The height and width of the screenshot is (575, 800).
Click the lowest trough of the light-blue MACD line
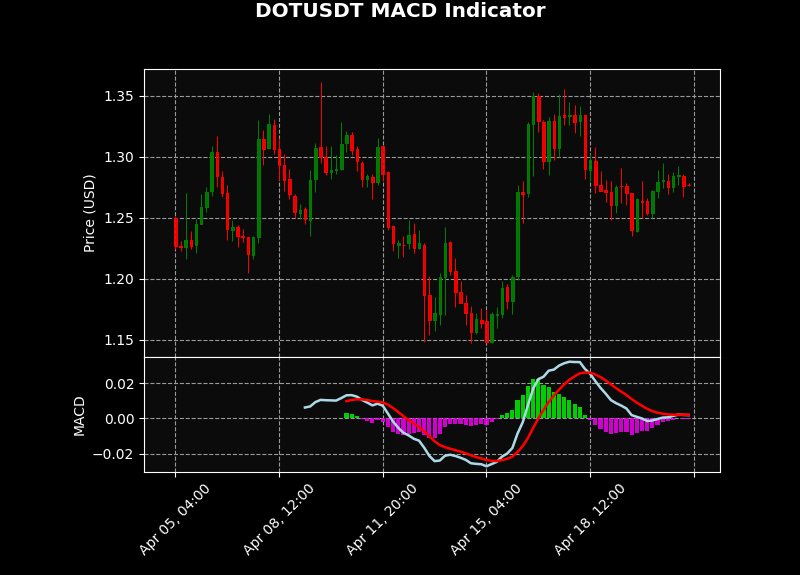pos(486,466)
